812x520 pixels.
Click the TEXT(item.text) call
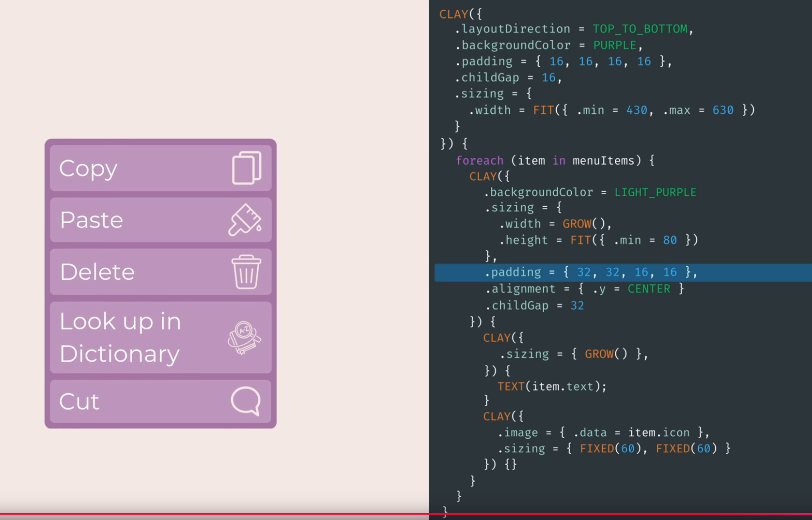(551, 386)
